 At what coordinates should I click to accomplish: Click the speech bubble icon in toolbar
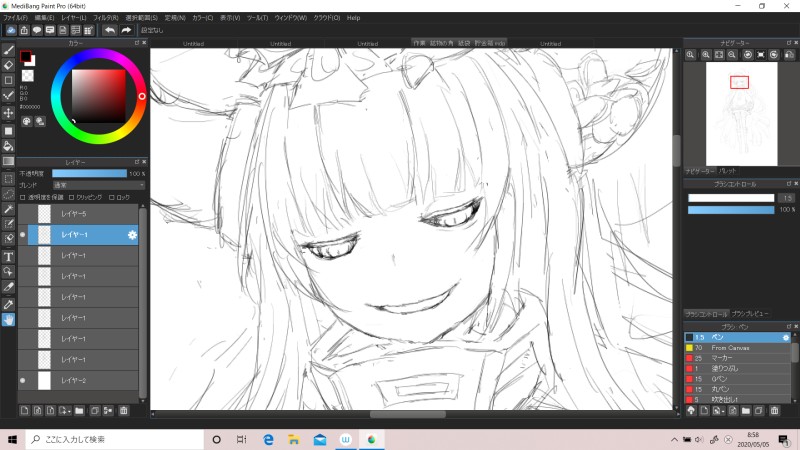point(37,30)
